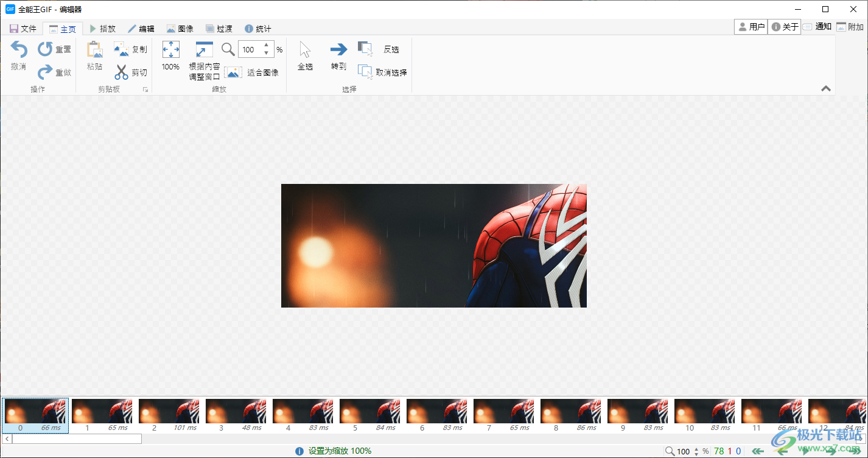The height and width of the screenshot is (458, 868).
Task: Switch to the Statistics (统计) tab
Action: coord(258,29)
